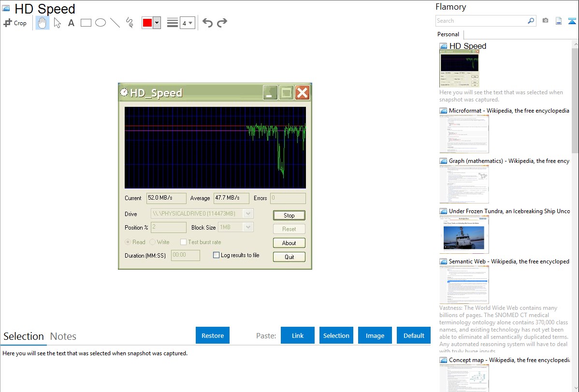The image size is (579, 392).
Task: Click Reset in the HD_Speed window
Action: (x=289, y=229)
